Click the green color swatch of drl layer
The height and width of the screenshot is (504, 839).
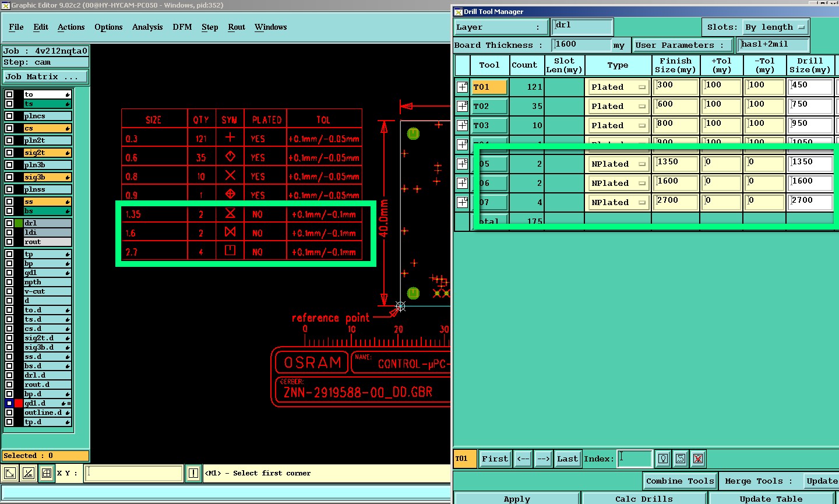19,223
